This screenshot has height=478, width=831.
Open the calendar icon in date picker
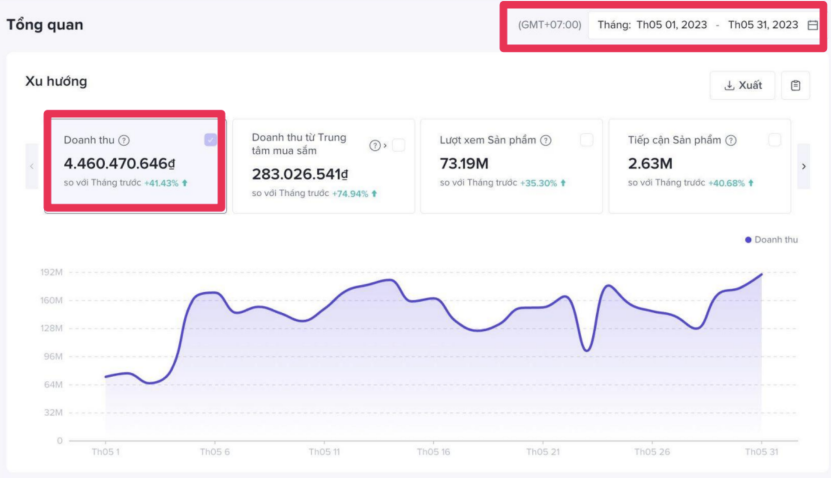(x=812, y=25)
